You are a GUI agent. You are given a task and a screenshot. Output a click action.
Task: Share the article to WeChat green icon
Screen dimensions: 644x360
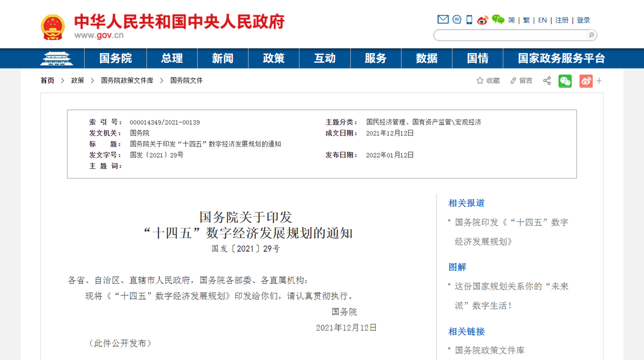(x=565, y=80)
